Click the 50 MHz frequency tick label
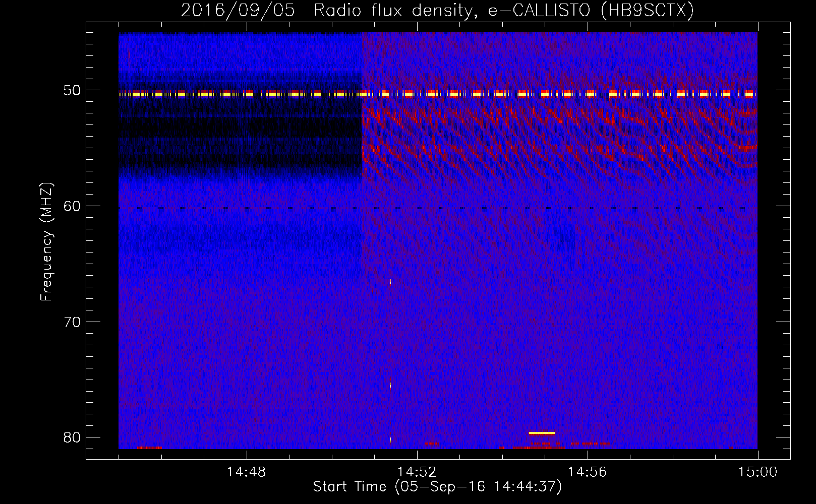Image resolution: width=816 pixels, height=504 pixels. 72,91
